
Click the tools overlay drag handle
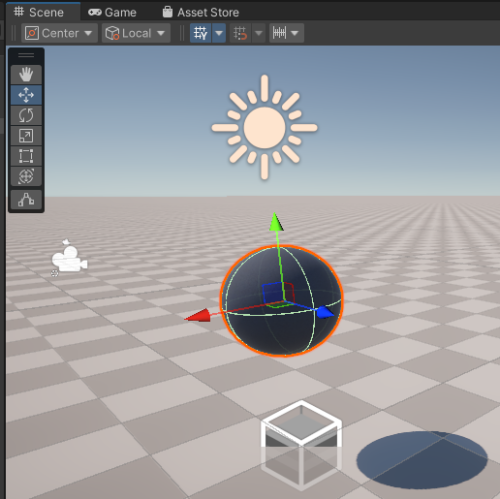pyautogui.click(x=26, y=55)
